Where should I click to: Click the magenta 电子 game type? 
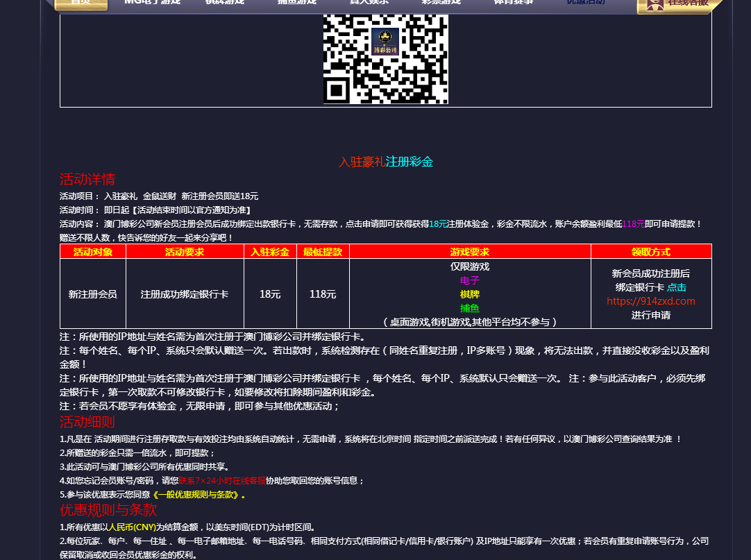470,280
